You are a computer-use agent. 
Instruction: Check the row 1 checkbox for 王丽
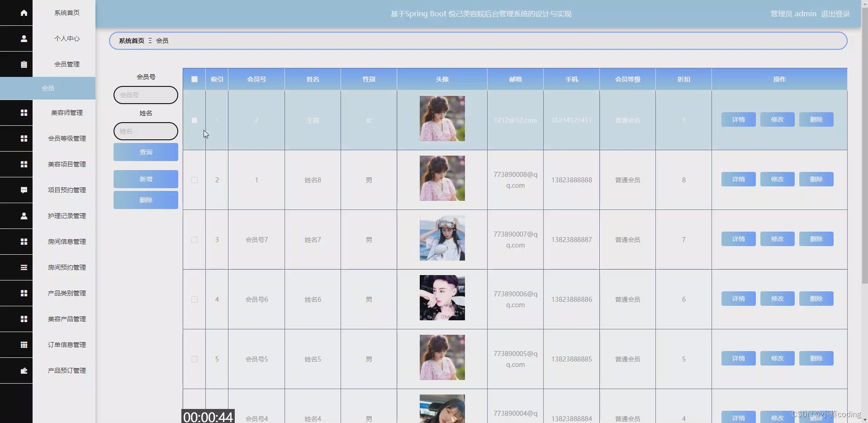pos(194,120)
